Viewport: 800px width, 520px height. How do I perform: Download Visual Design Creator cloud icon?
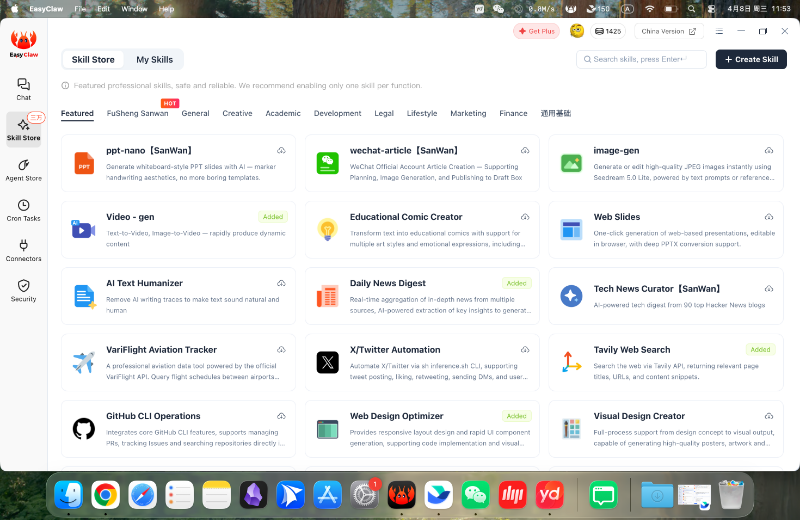coord(769,416)
